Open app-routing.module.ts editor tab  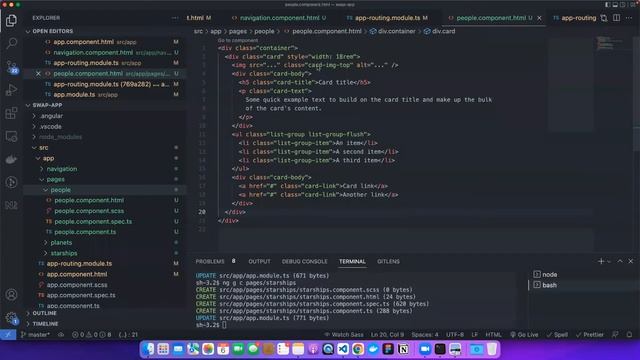(x=387, y=18)
